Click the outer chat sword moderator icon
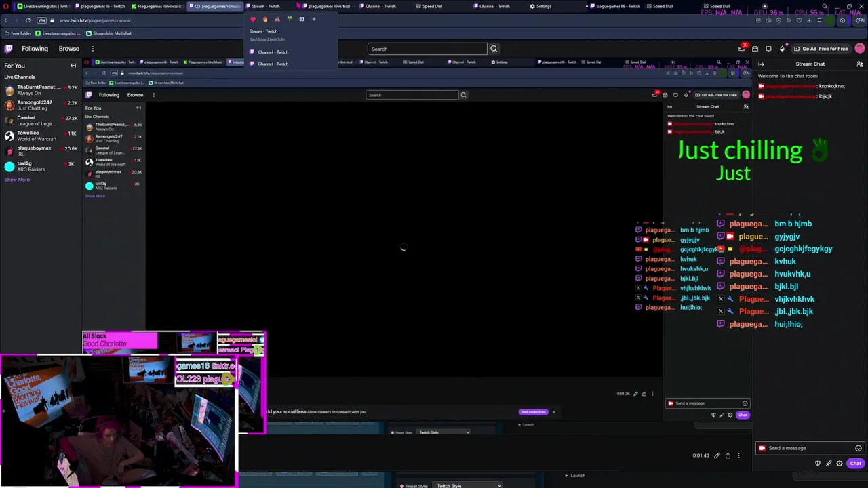Screen dimensions: 868x488 point(829,464)
